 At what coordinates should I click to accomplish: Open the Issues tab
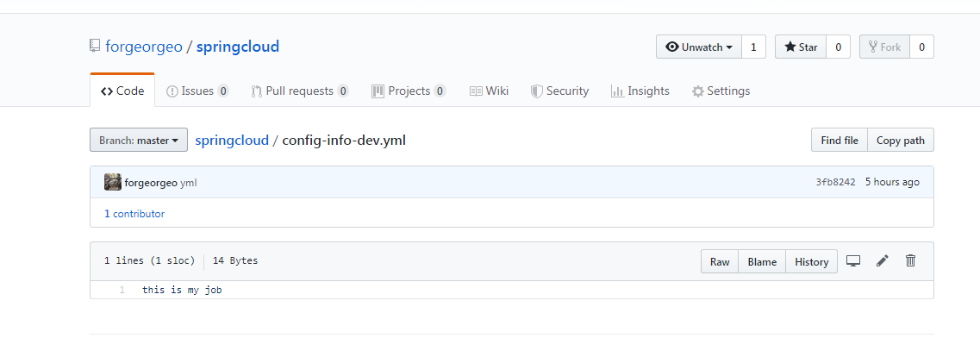click(197, 91)
